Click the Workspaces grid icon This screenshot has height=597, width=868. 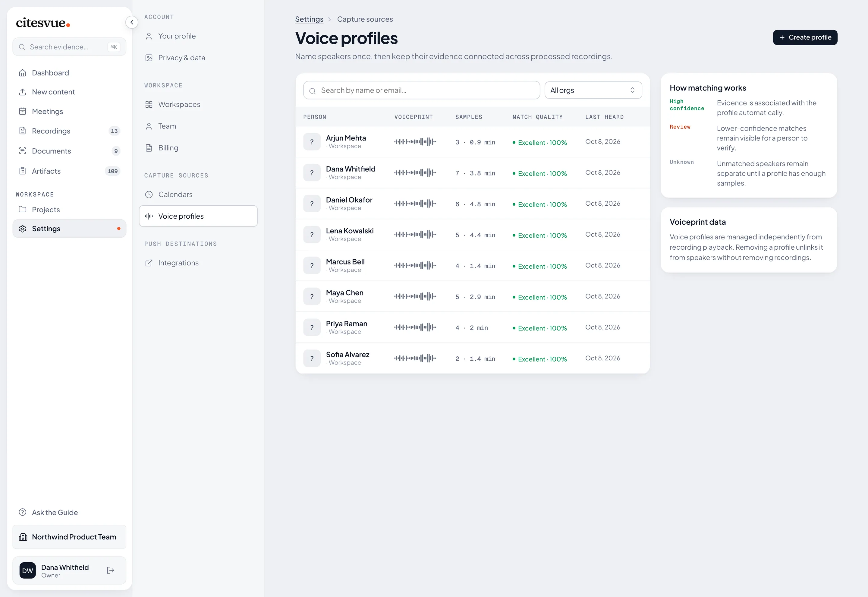click(149, 104)
